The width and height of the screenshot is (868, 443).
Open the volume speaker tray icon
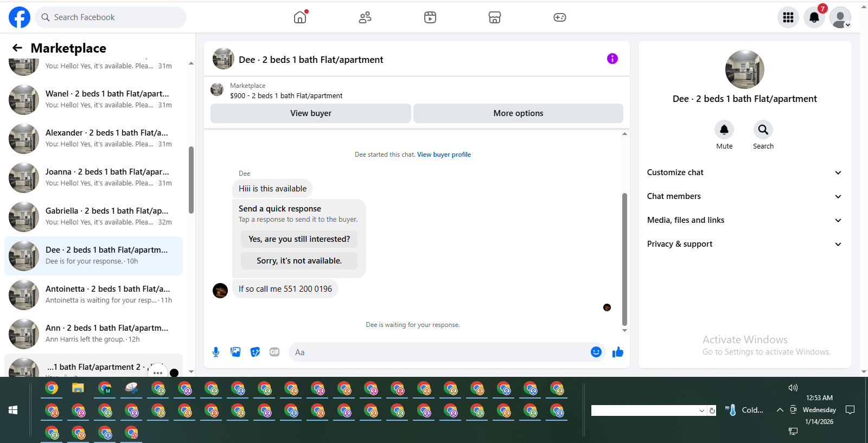[x=793, y=388]
